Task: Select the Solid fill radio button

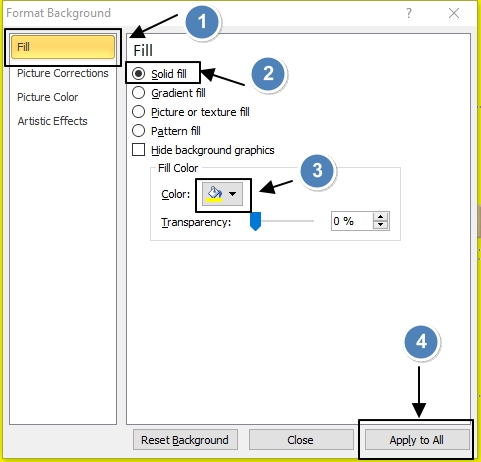Action: coord(138,74)
